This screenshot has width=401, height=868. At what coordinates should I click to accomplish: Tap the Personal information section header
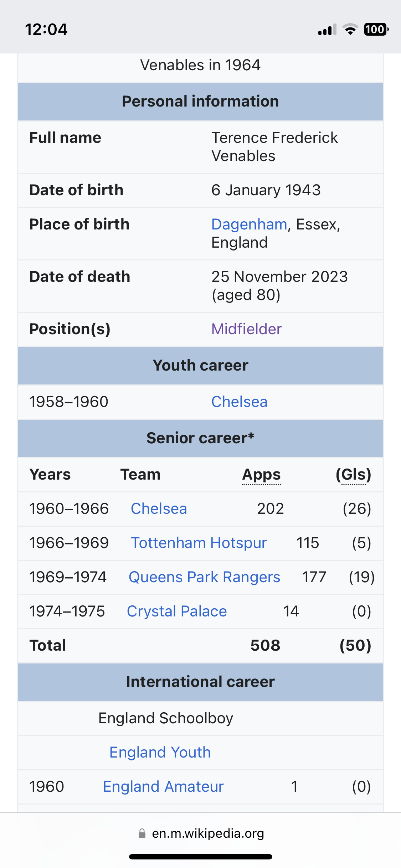pos(200,102)
